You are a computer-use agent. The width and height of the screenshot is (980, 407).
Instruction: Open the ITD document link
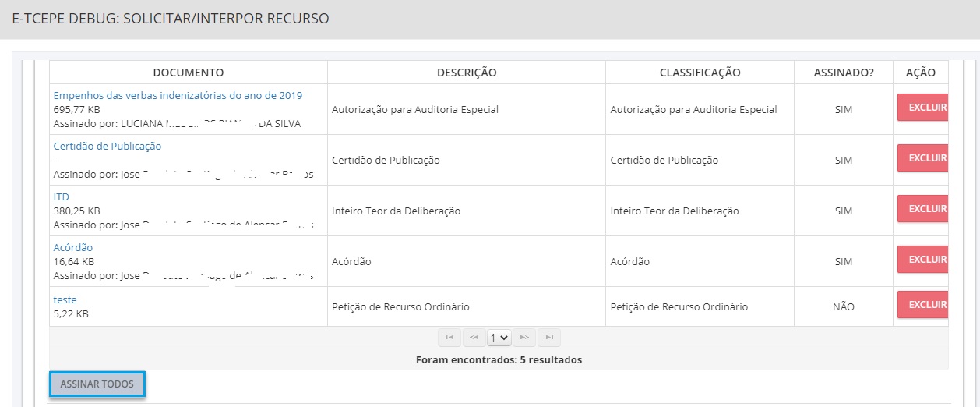(x=61, y=196)
